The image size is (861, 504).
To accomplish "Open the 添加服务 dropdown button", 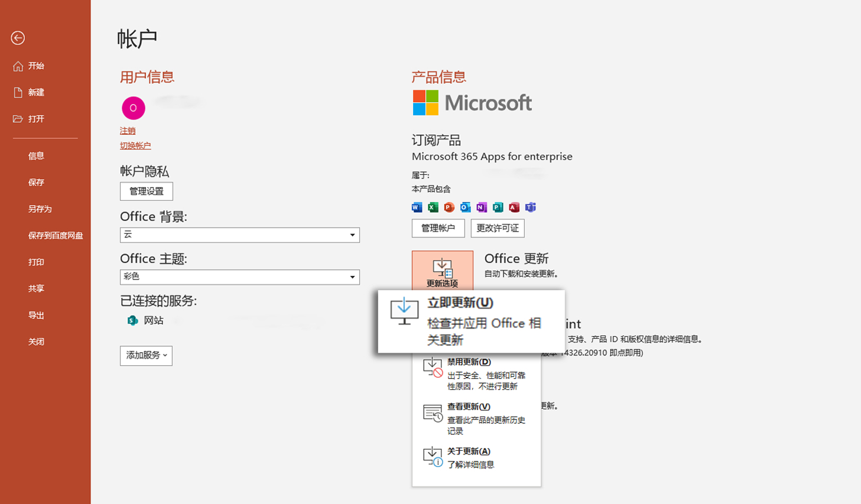I will click(146, 356).
